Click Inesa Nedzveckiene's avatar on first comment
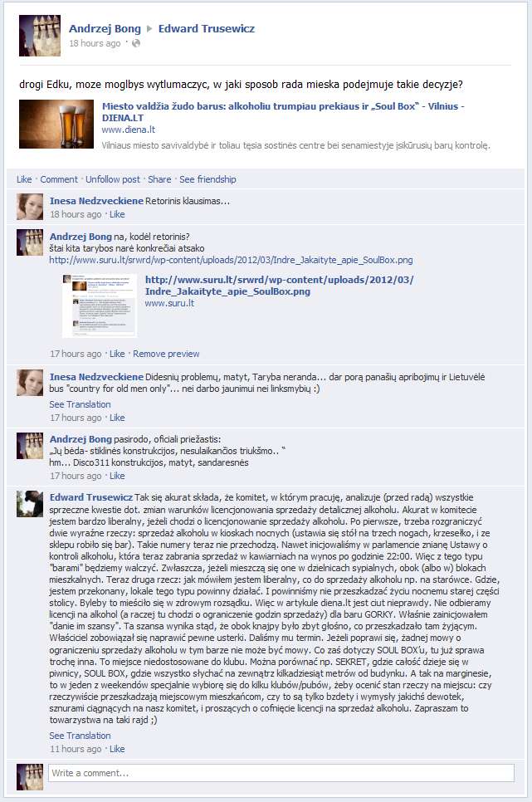Screen dimensions: 532x802 (30, 207)
